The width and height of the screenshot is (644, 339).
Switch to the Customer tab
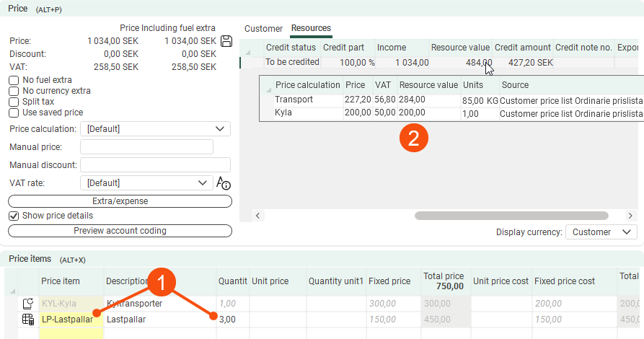(x=263, y=29)
